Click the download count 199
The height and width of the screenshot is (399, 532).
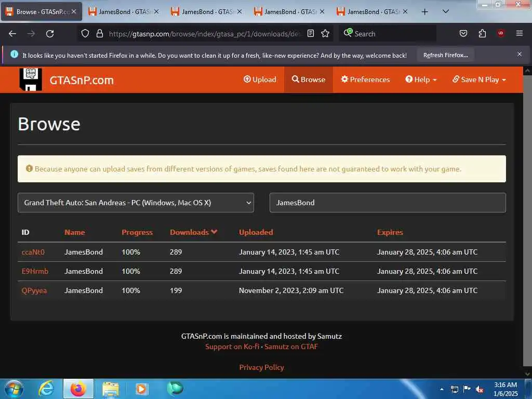(x=176, y=290)
